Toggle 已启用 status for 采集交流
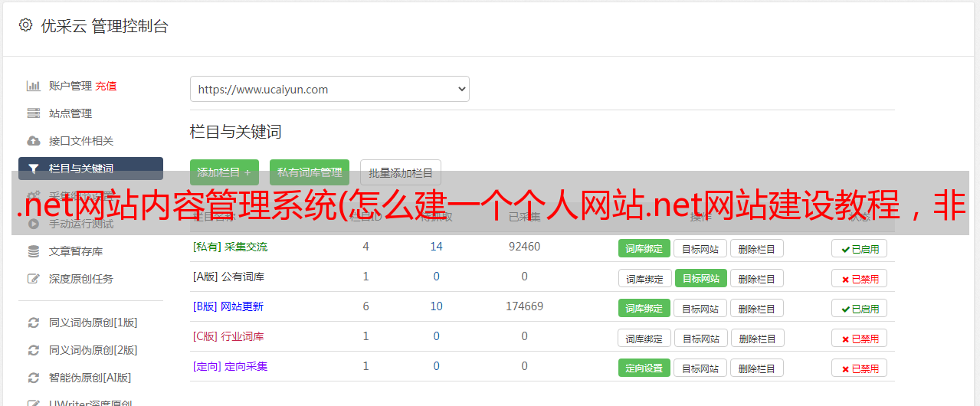 click(860, 248)
